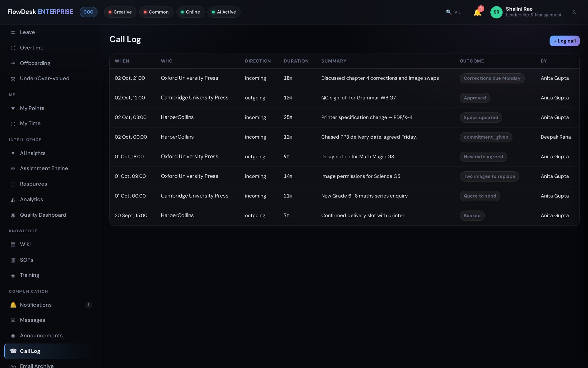Sort by the WHEN column header
Screen dimensions: 588x368
[122, 61]
